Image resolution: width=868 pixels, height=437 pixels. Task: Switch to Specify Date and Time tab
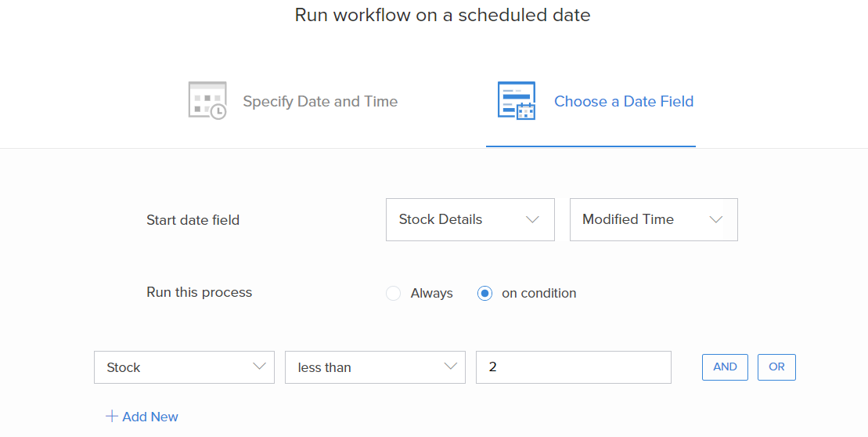319,102
